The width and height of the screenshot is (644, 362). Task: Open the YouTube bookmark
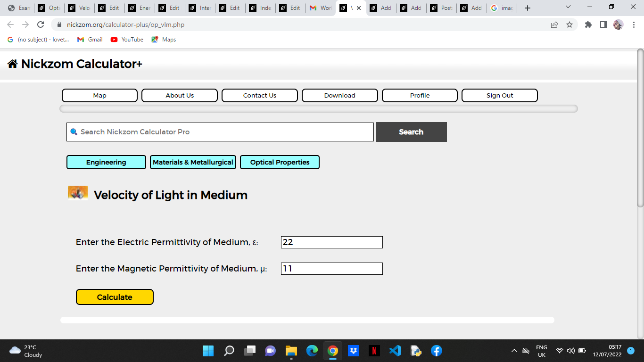127,40
